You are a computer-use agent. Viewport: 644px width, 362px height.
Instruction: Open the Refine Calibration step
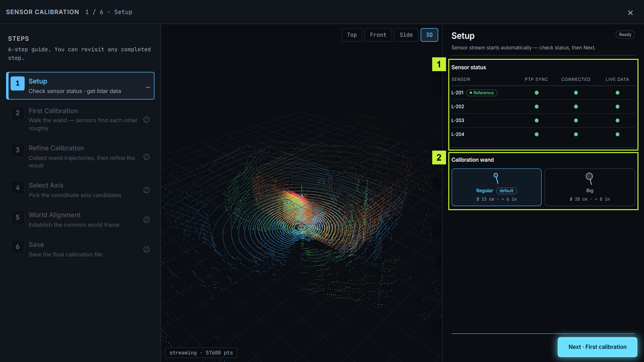click(80, 157)
